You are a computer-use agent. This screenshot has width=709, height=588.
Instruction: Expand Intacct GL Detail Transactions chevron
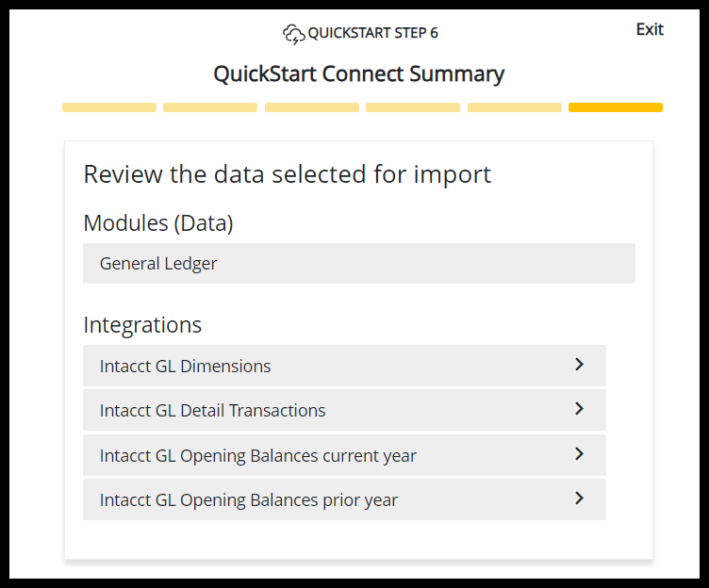[x=579, y=409]
